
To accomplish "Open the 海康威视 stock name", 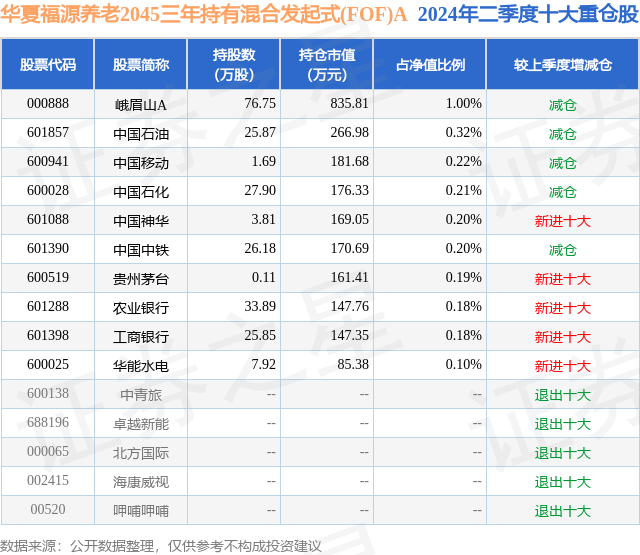I will tap(141, 482).
